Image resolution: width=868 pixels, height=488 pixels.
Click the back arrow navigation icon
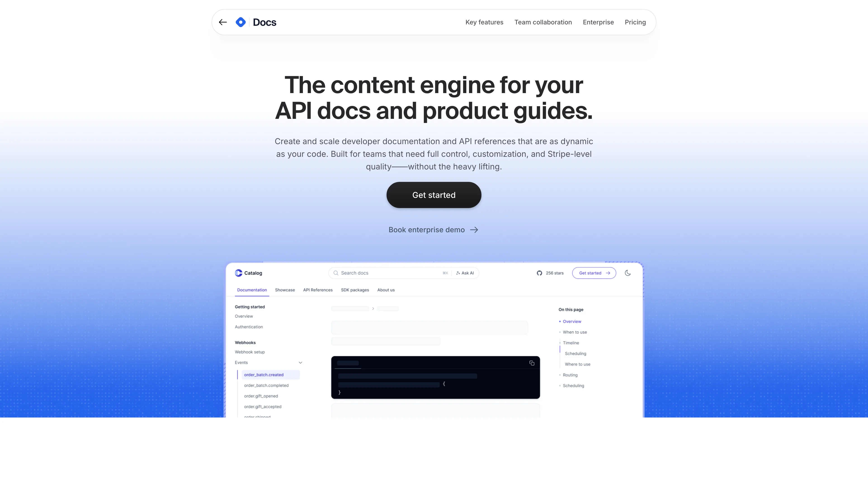pyautogui.click(x=223, y=22)
